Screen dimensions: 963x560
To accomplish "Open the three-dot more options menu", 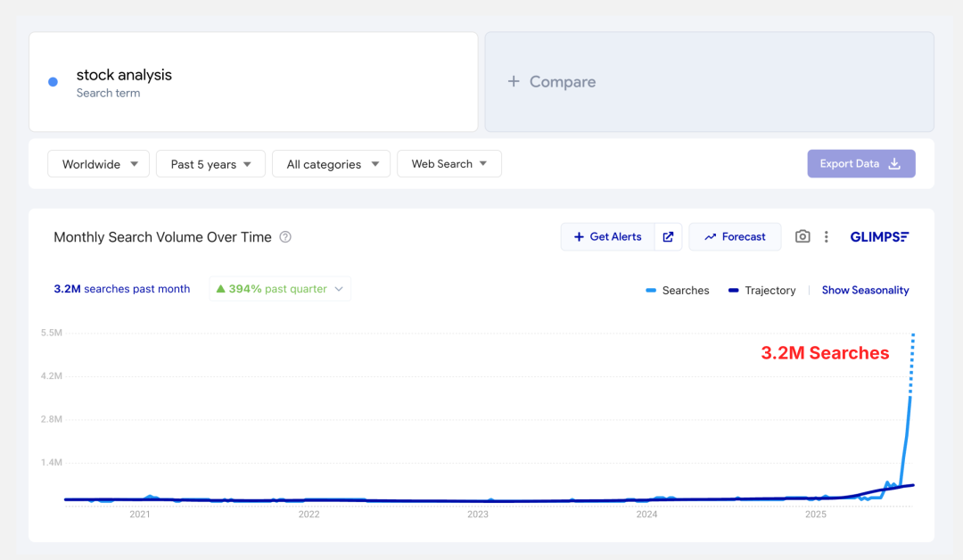I will tap(827, 237).
